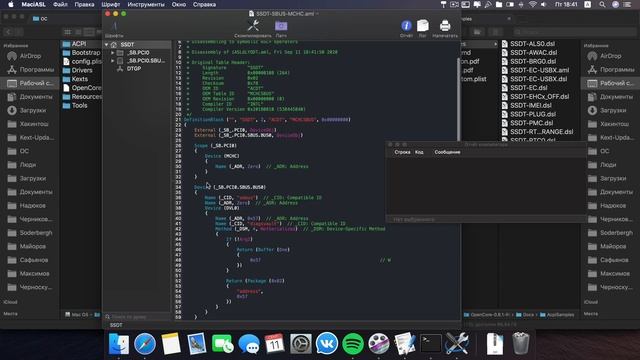Click the Строка column header in compiler panel

pyautogui.click(x=402, y=152)
